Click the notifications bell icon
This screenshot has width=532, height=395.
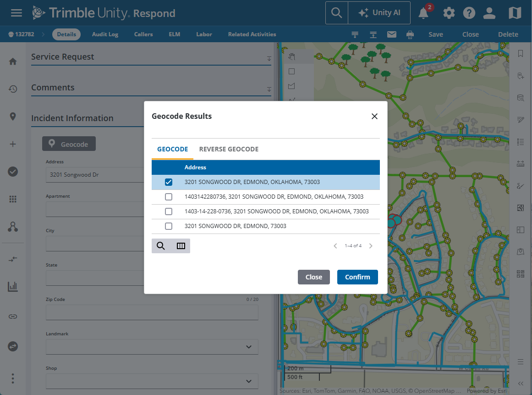(423, 13)
